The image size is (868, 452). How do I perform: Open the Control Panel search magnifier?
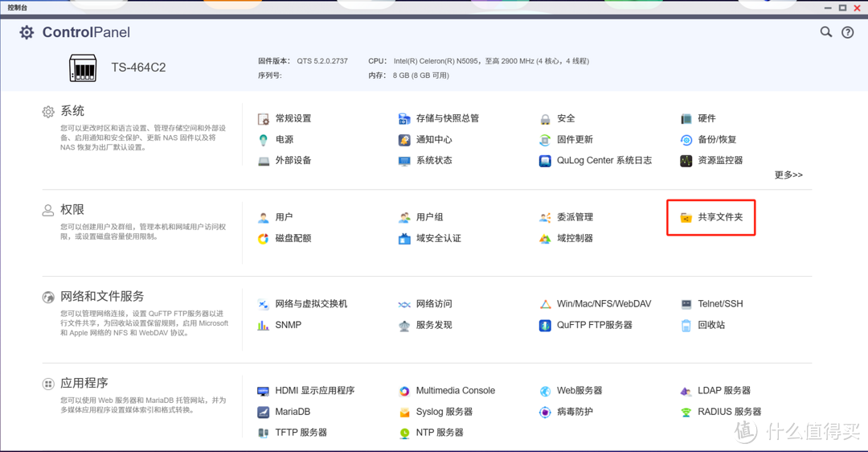point(826,32)
